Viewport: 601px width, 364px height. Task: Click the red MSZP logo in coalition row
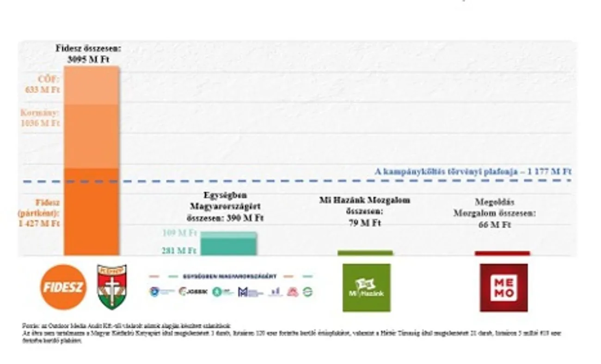coord(292,292)
